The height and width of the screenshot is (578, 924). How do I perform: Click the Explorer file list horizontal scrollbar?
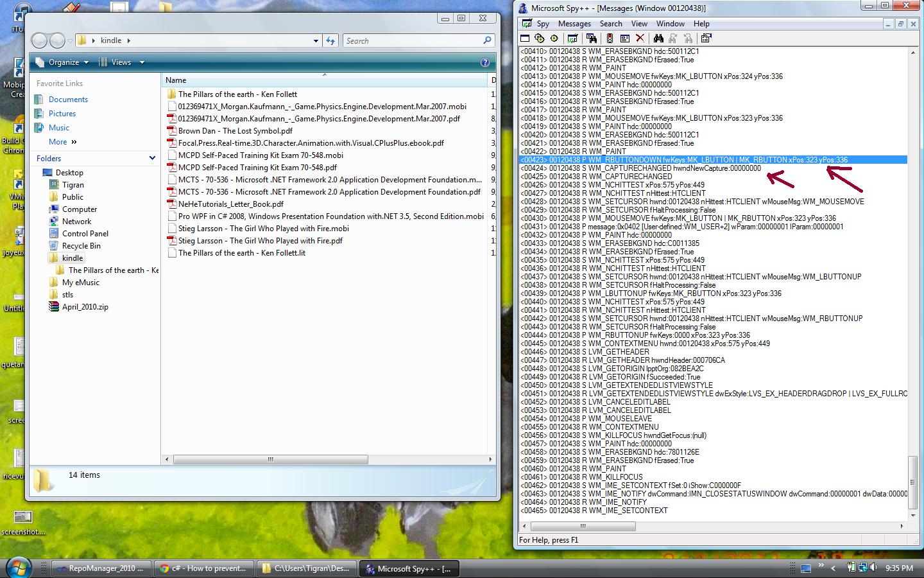tap(271, 459)
